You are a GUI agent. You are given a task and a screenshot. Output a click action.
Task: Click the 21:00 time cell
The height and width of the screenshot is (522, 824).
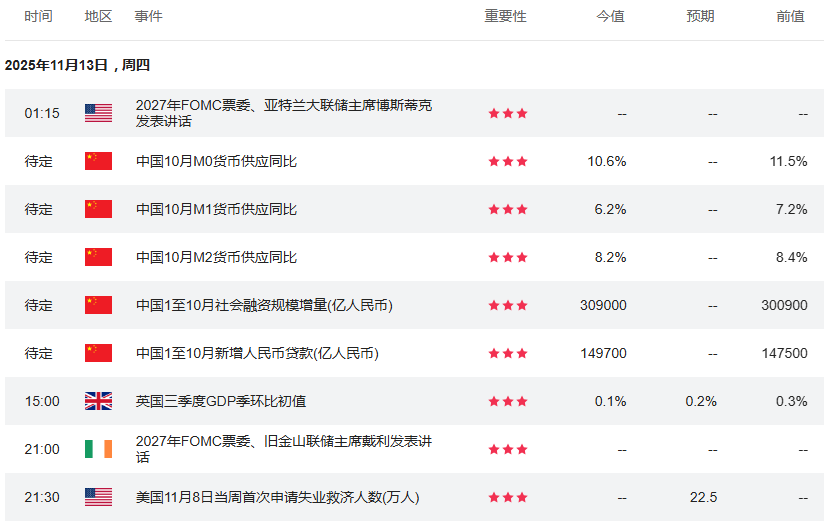pos(42,449)
